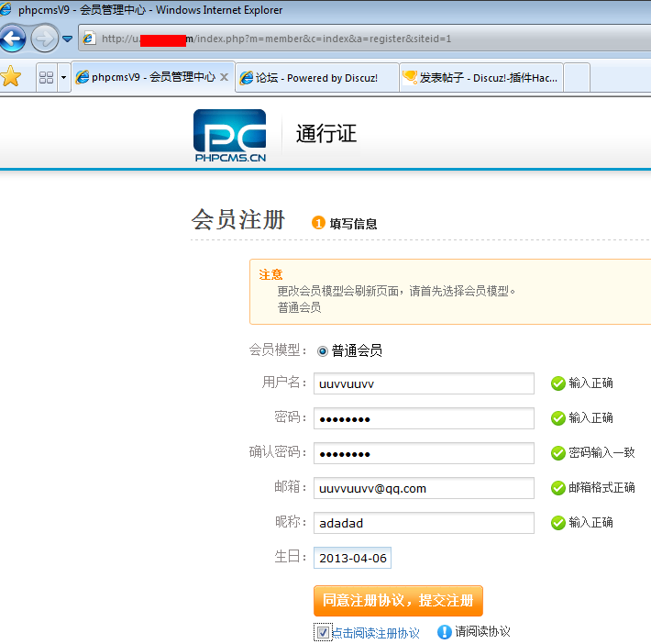Click the 注意 notice title

point(270,274)
